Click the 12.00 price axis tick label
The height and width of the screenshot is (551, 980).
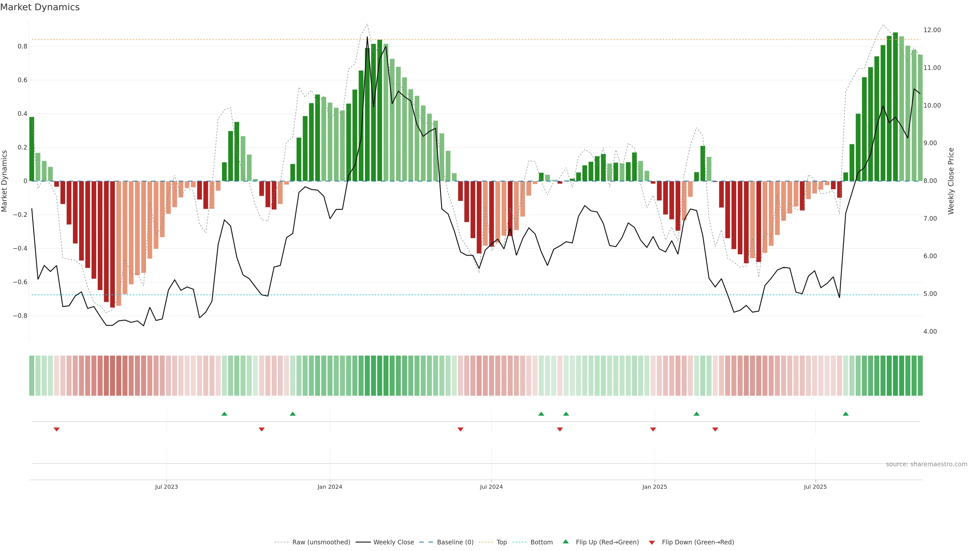tap(932, 30)
